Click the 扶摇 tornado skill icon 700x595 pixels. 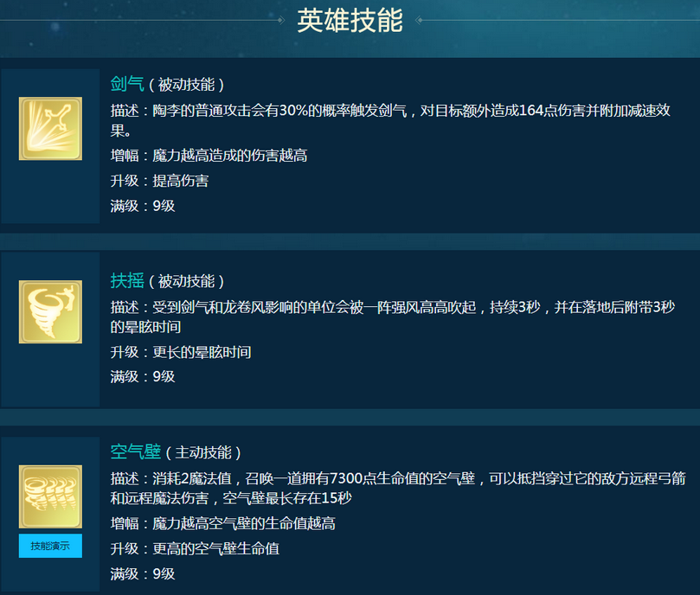pyautogui.click(x=50, y=312)
